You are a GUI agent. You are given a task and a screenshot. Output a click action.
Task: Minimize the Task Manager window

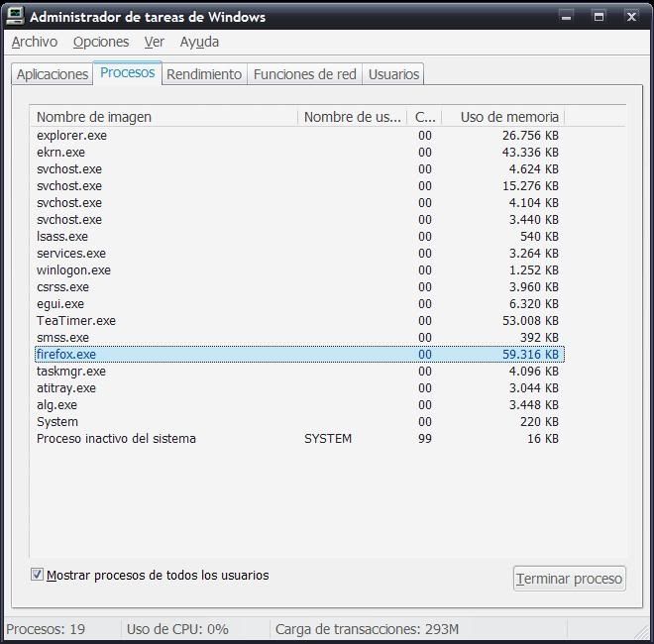pyautogui.click(x=566, y=17)
